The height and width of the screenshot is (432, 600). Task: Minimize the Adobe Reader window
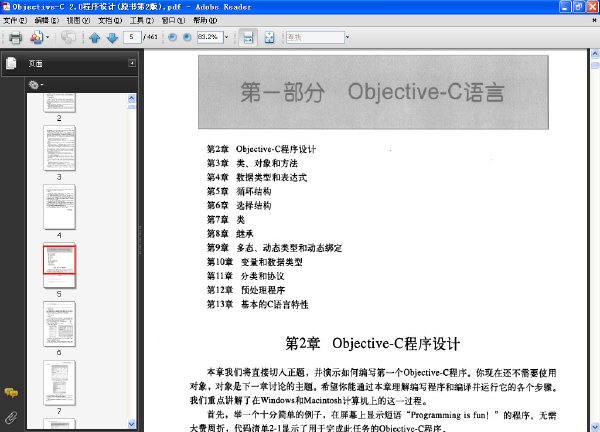click(565, 7)
